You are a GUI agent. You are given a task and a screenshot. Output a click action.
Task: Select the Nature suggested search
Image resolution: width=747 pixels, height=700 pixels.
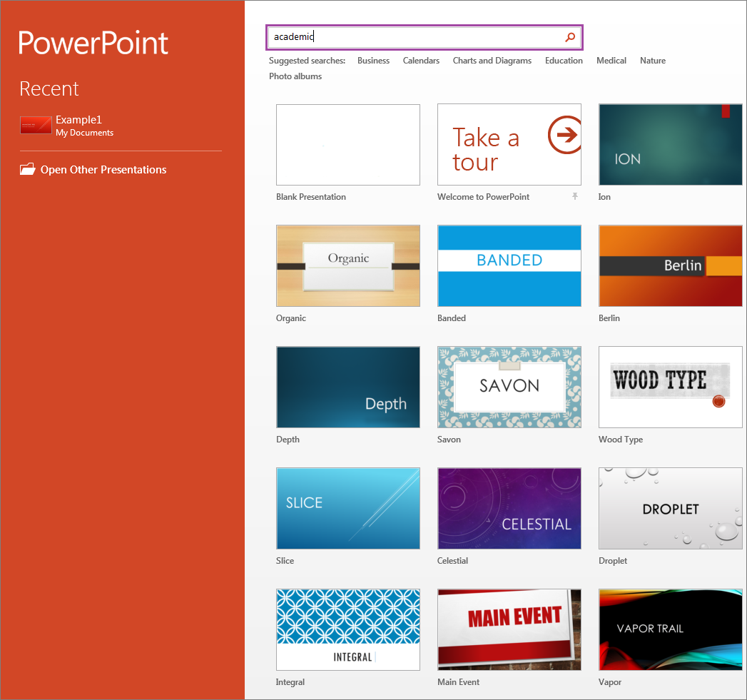coord(653,61)
